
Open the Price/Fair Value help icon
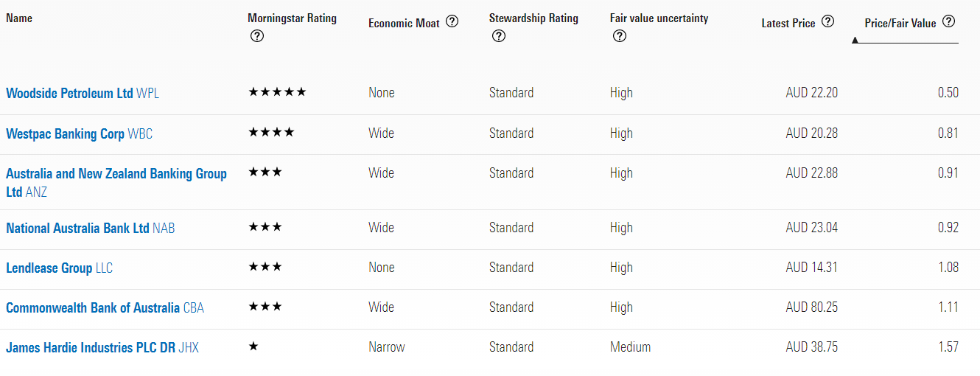tap(948, 22)
